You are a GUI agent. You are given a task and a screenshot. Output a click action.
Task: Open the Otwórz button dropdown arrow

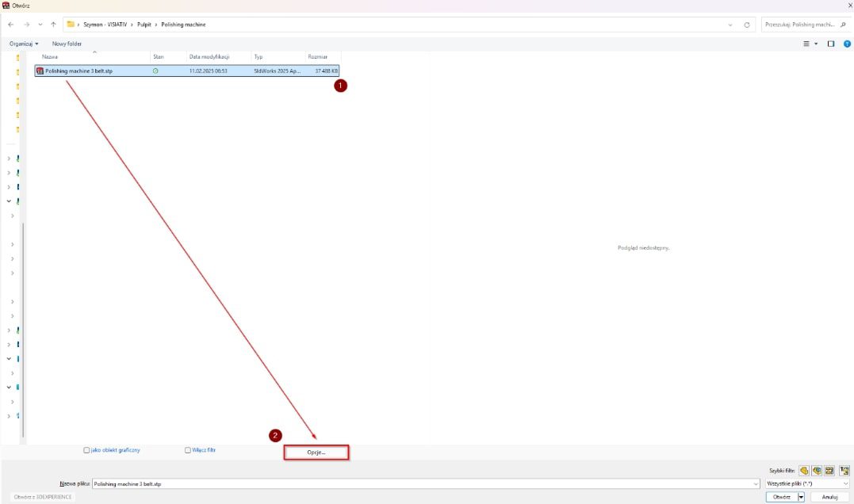[x=801, y=497]
